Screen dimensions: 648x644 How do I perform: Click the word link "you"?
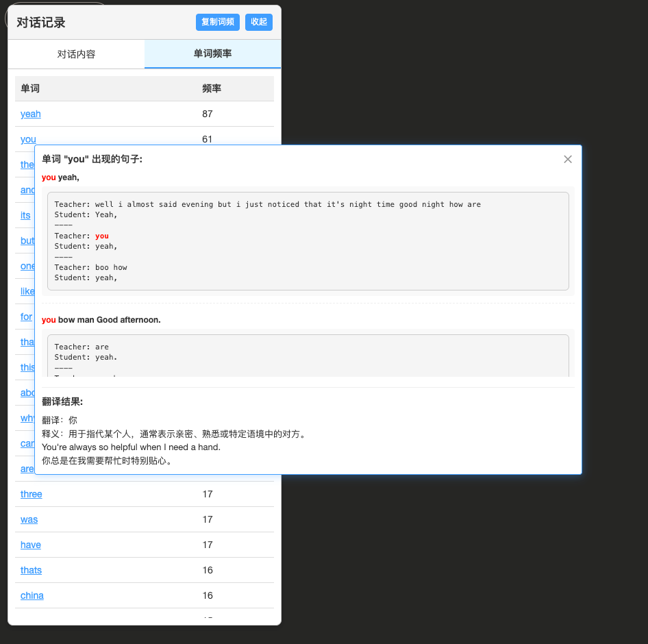click(28, 139)
